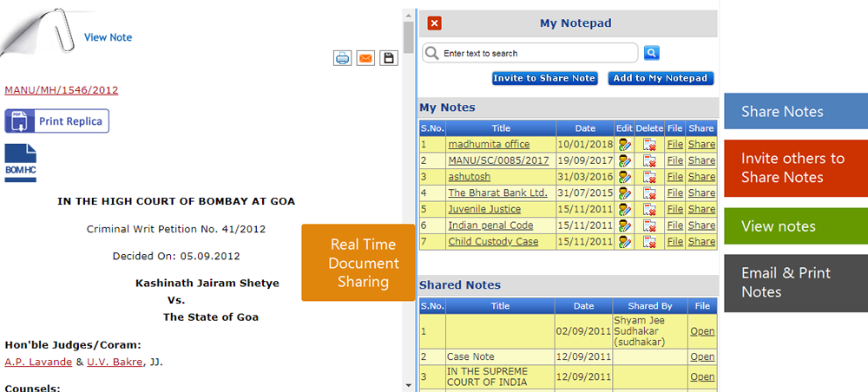Open the MANU/MH/1546/2012 citation link
Viewport: 868px width, 392px height.
point(62,90)
